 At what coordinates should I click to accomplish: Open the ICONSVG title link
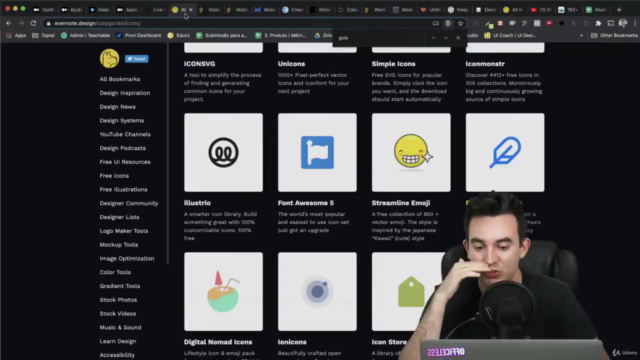(x=200, y=64)
